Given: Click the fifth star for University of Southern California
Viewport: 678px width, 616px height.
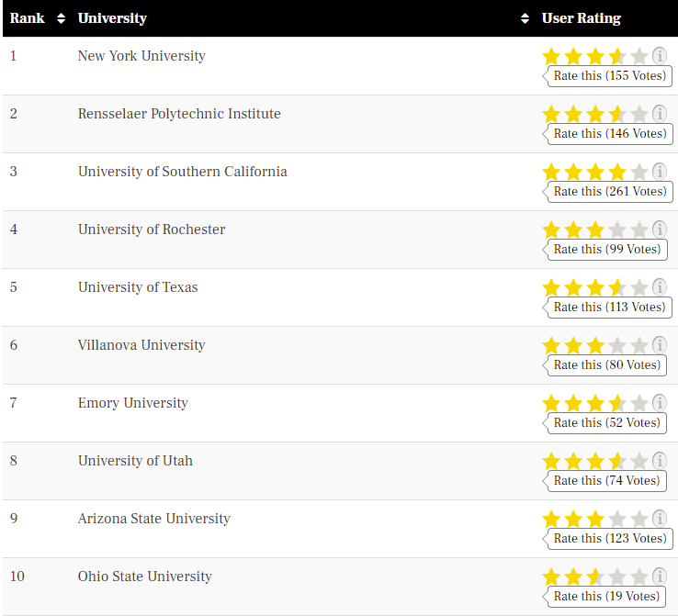Looking at the screenshot, I should coord(639,172).
